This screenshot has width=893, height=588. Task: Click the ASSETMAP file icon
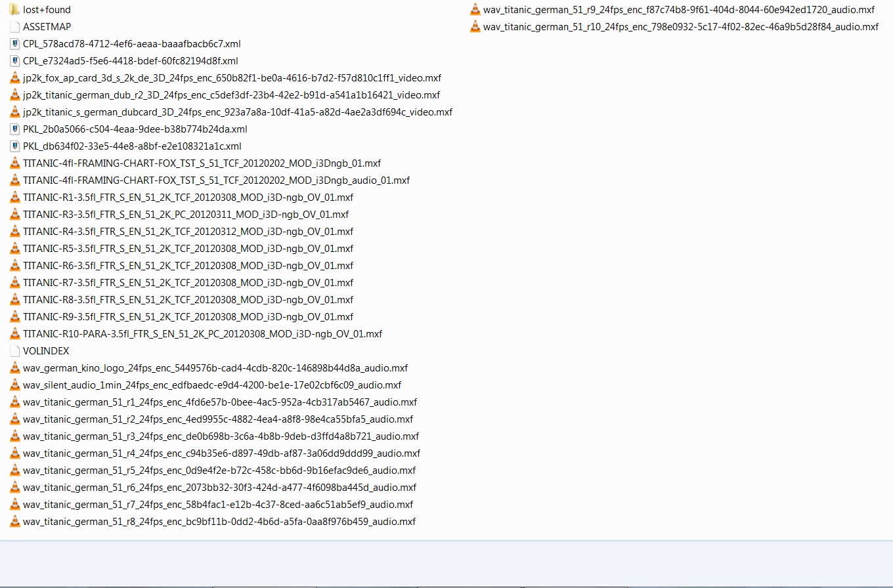(14, 27)
